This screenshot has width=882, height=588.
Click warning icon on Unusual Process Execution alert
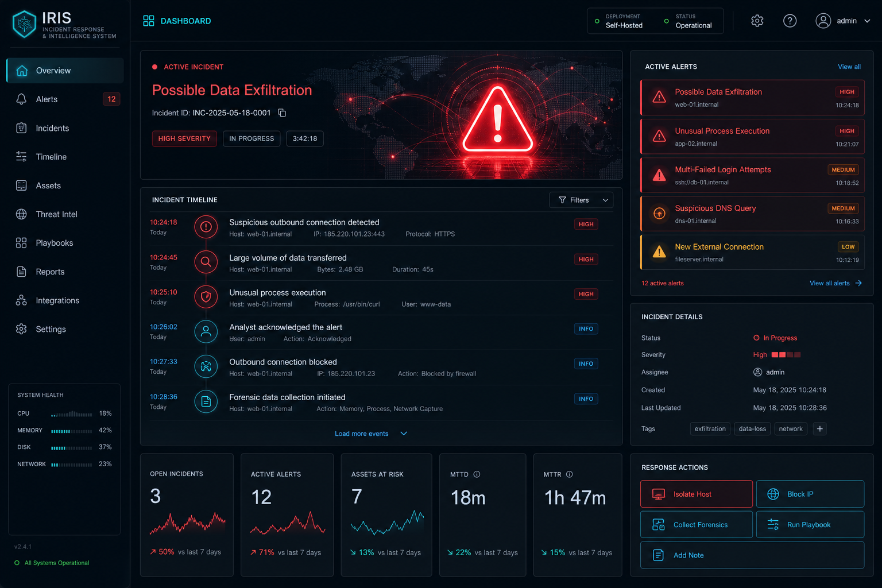coord(659,136)
